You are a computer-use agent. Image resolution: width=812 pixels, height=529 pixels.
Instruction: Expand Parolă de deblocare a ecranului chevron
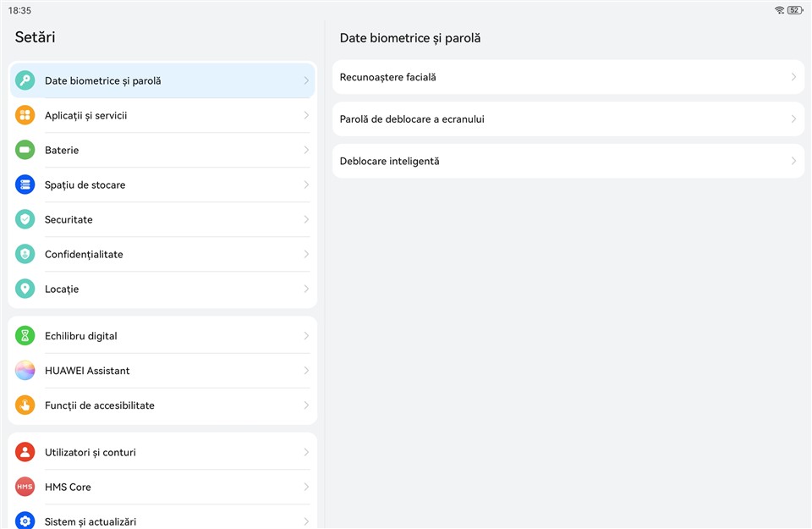pyautogui.click(x=793, y=119)
